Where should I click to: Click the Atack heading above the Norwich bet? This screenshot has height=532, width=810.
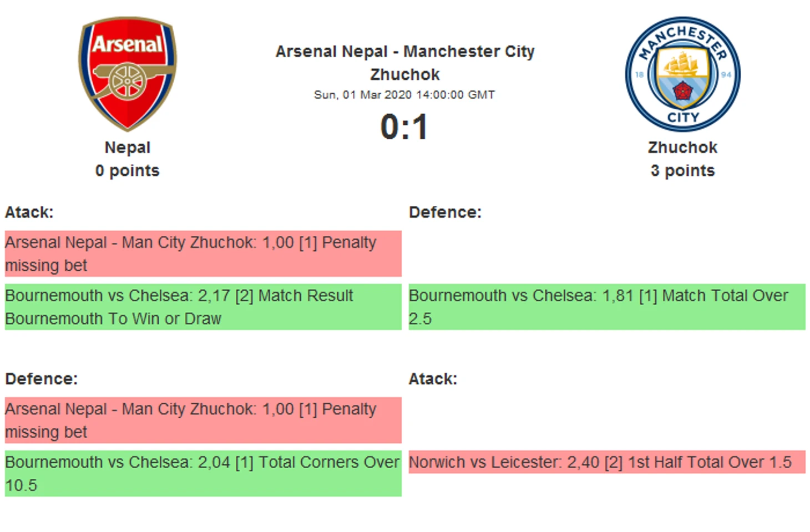click(433, 379)
